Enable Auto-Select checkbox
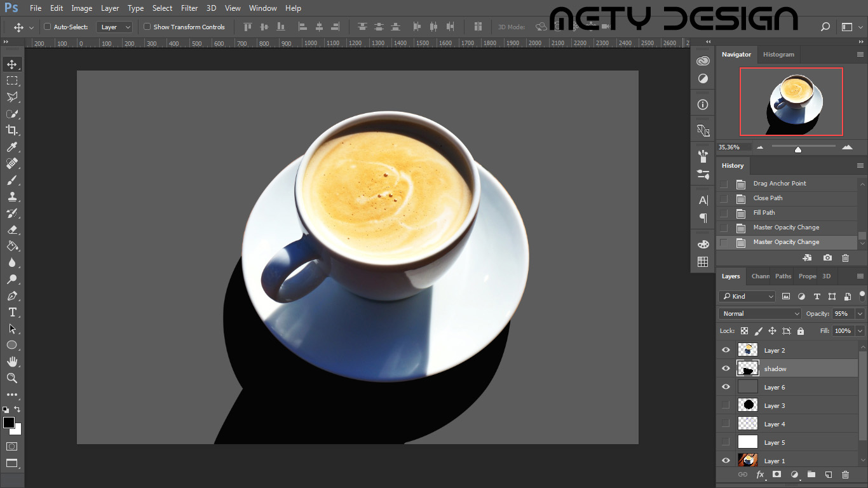This screenshot has height=488, width=868. pos(47,27)
